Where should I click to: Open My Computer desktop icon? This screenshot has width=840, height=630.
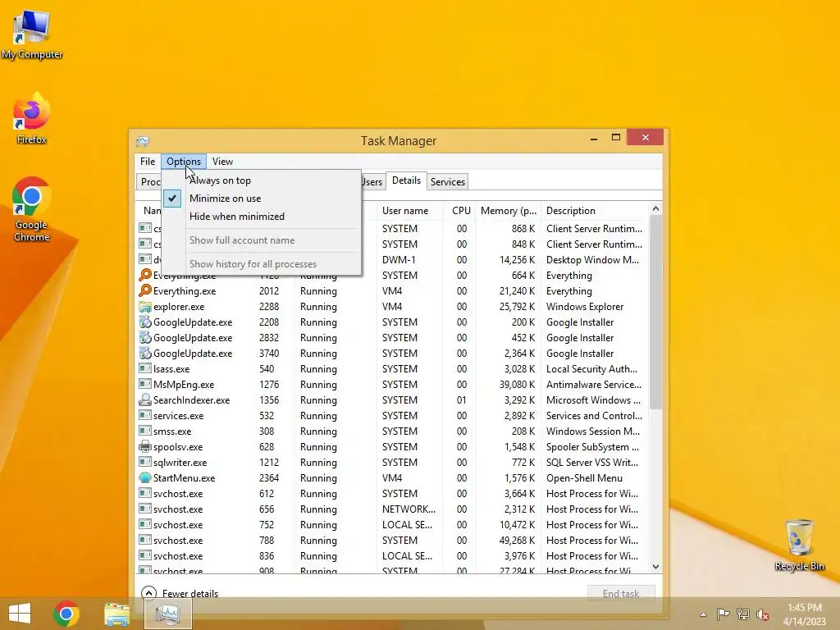32,34
